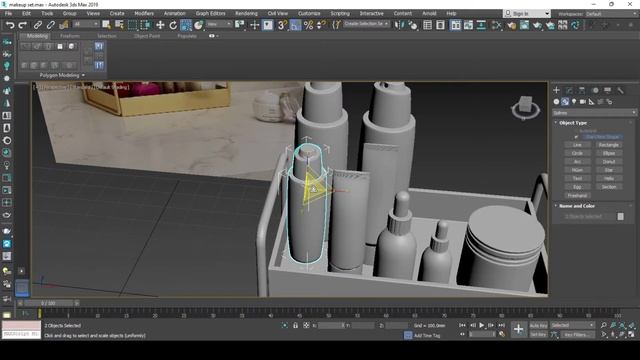The width and height of the screenshot is (640, 360).
Task: Click the Rectangle spline button
Action: pos(609,145)
